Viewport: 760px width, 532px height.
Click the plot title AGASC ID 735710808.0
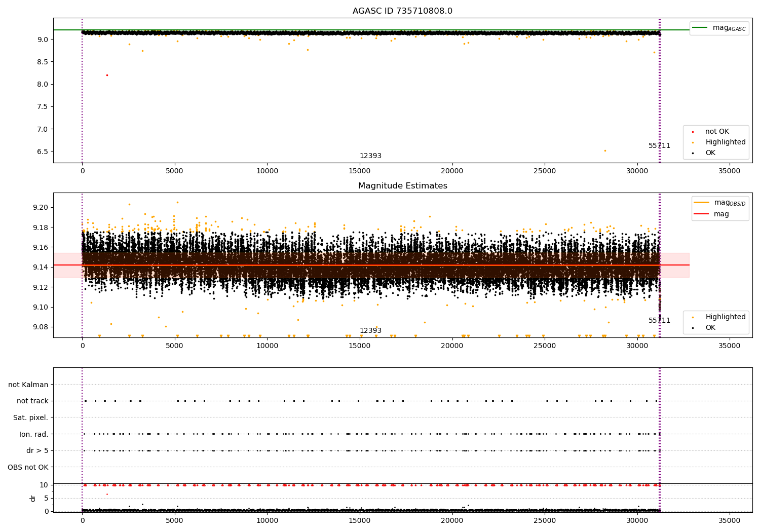click(402, 11)
